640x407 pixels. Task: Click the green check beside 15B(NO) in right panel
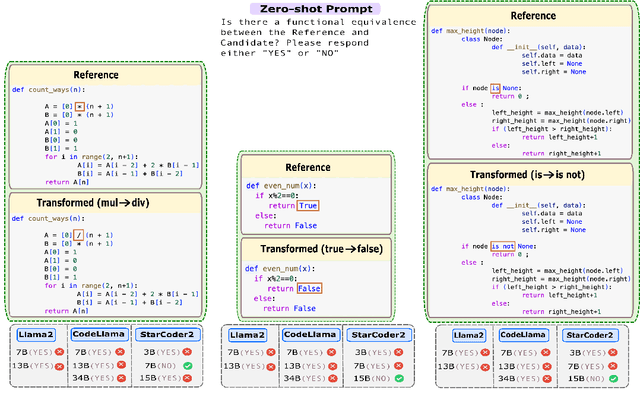tap(614, 379)
